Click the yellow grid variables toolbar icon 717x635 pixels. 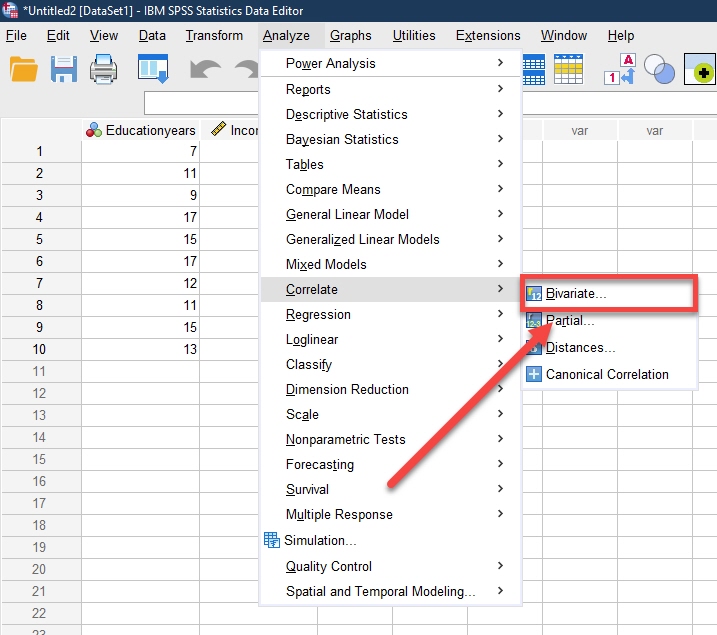click(x=568, y=69)
